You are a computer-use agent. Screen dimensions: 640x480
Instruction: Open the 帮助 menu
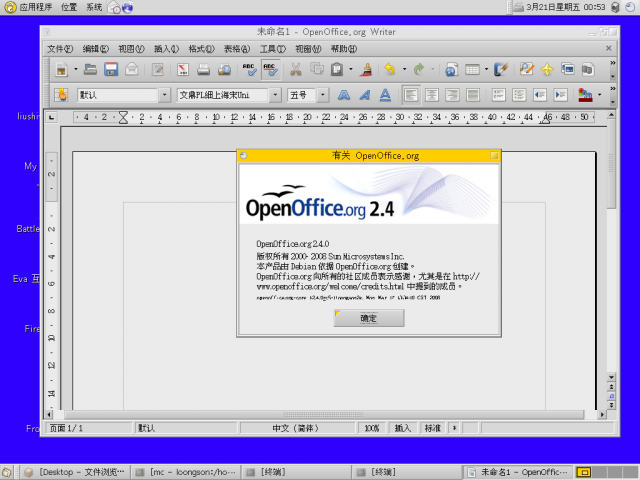pyautogui.click(x=344, y=49)
